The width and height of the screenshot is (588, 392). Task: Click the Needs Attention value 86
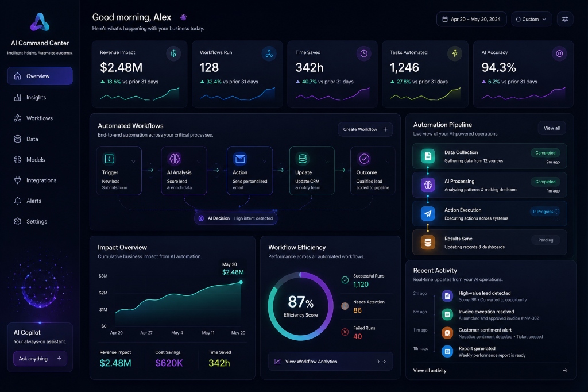(x=357, y=310)
